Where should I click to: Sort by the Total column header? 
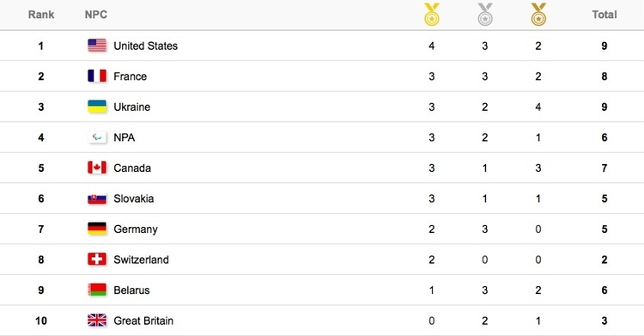coord(605,15)
